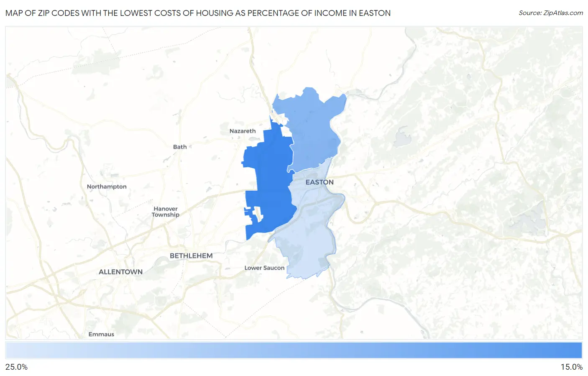This screenshot has height=376, width=588.
Task: Click the Northampton map label
Action: pyautogui.click(x=107, y=187)
